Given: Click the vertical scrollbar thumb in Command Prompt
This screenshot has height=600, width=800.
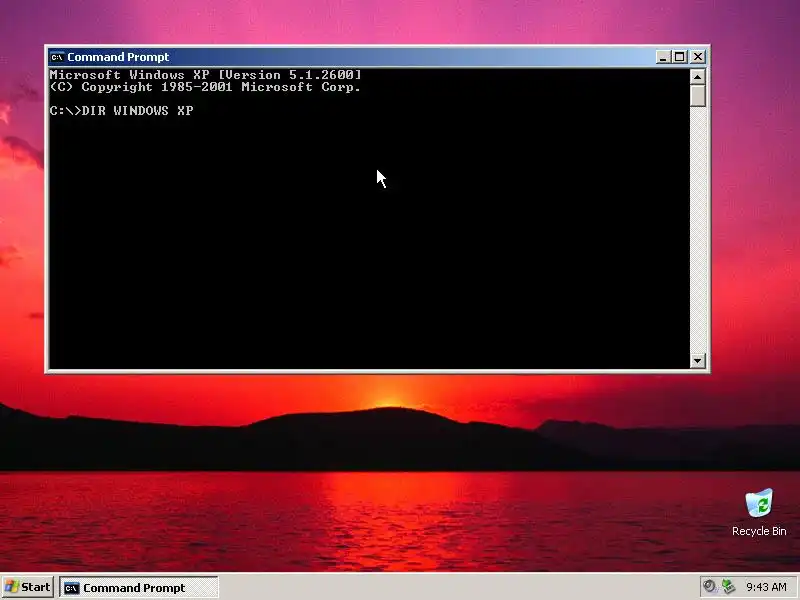Looking at the screenshot, I should [697, 96].
